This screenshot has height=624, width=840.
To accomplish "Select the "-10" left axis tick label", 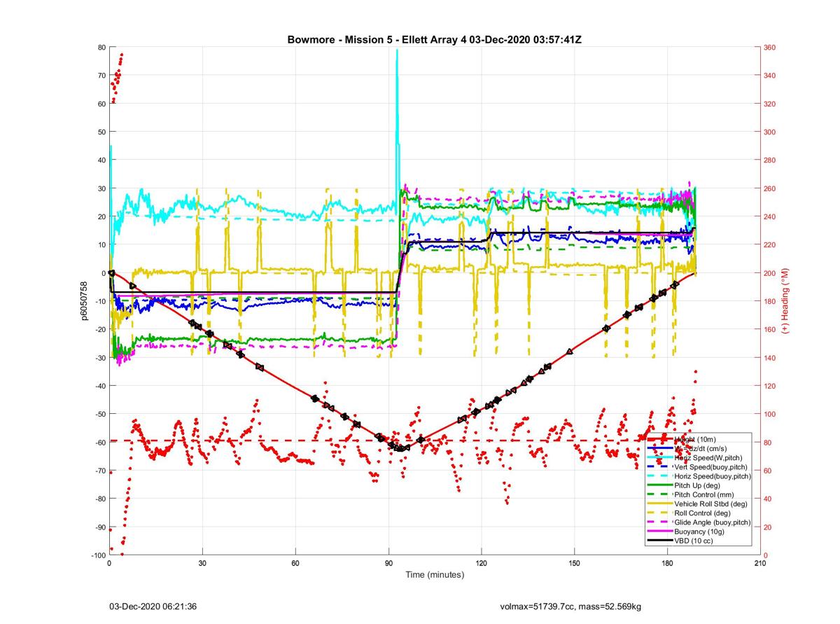I will (99, 301).
